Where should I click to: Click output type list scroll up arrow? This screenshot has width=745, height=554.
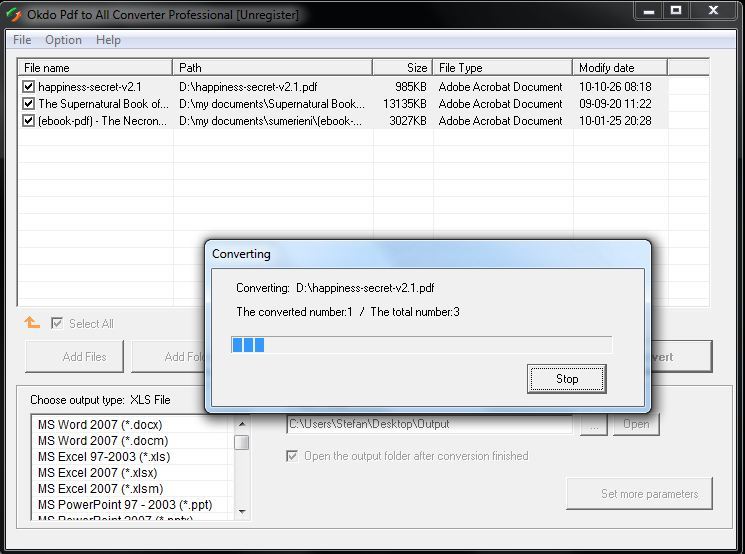point(242,423)
